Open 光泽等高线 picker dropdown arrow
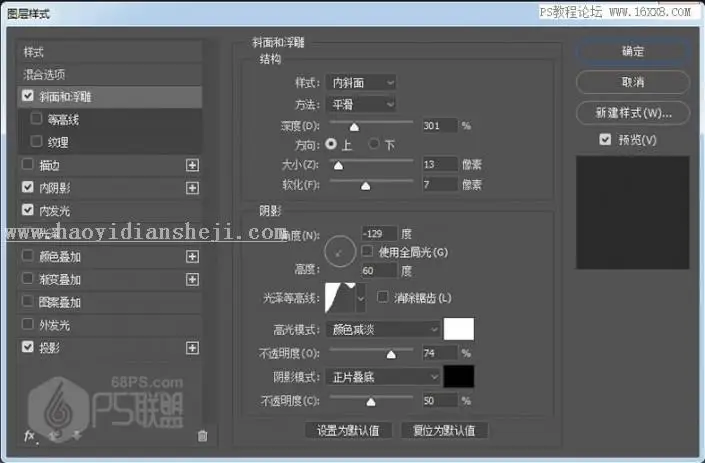 coord(361,298)
